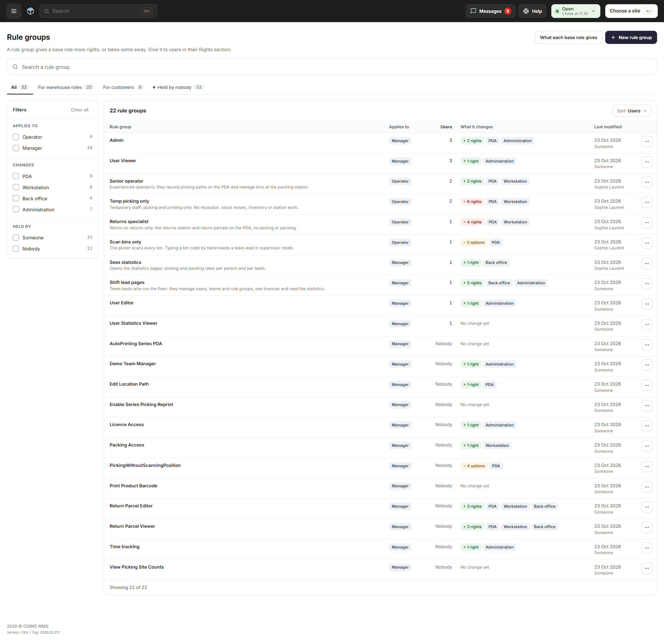Image resolution: width=664 pixels, height=644 pixels.
Task: Switch to For customers tab
Action: (x=123, y=87)
